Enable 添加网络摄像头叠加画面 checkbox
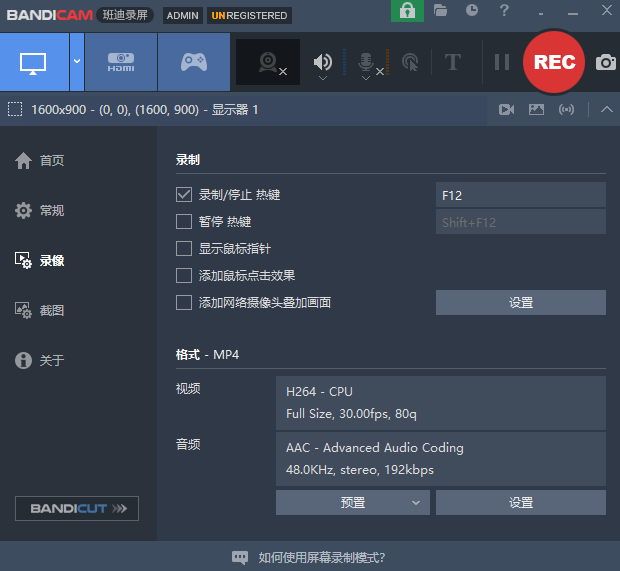620x571 pixels. pyautogui.click(x=184, y=303)
